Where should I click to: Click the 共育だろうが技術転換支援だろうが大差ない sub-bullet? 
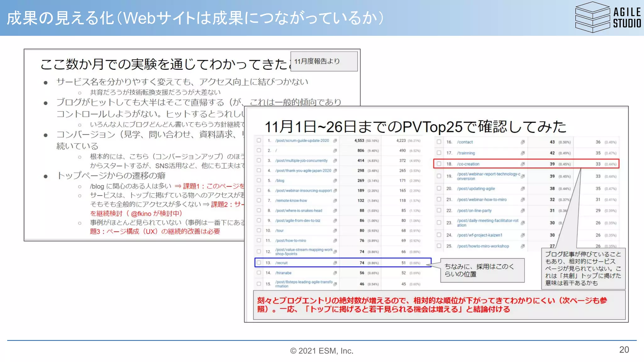pos(155,92)
